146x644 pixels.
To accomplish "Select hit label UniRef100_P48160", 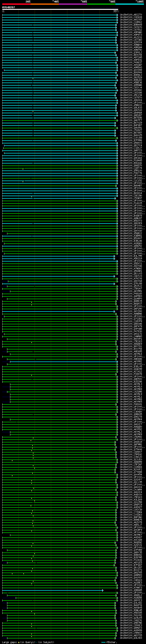I will coord(131,294).
